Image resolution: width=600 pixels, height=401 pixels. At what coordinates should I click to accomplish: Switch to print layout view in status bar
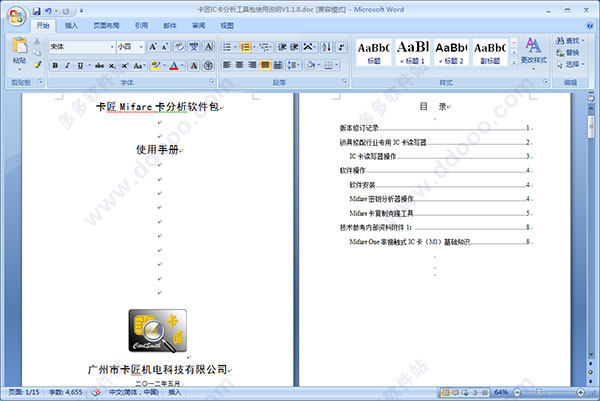click(x=445, y=392)
